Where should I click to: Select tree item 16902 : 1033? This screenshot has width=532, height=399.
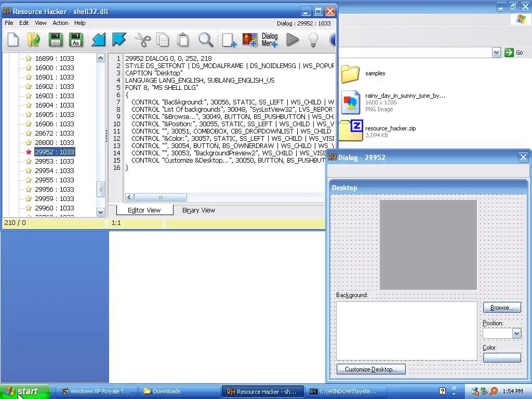[x=54, y=87]
